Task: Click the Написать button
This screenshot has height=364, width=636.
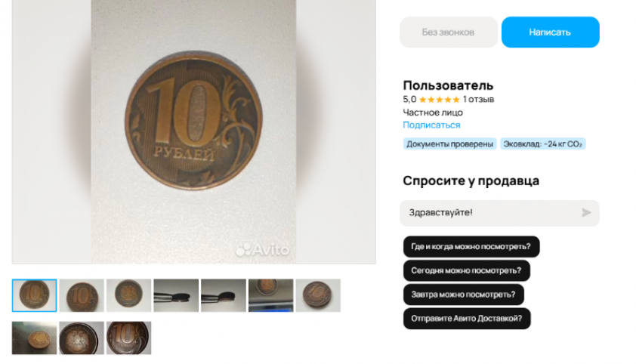Action: [x=550, y=32]
